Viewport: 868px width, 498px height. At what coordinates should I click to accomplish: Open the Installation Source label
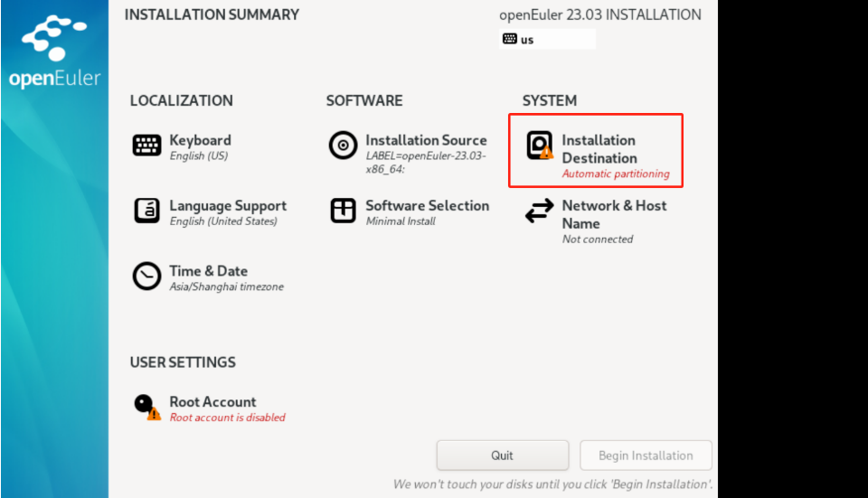click(x=426, y=140)
